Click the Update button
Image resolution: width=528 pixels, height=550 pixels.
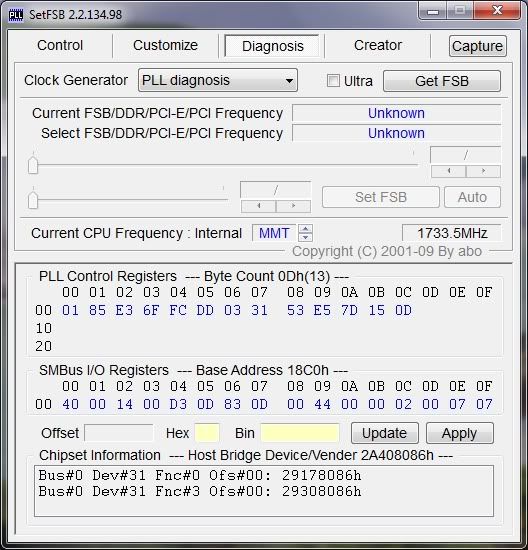(x=385, y=433)
